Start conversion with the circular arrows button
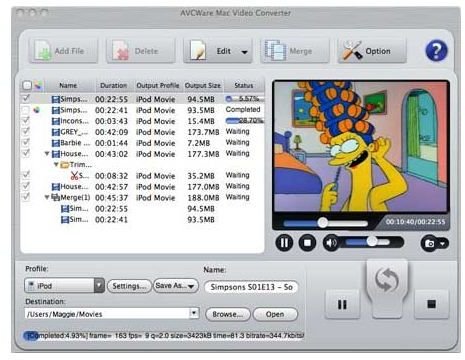Viewport: 465px width, 360px height. pyautogui.click(x=387, y=281)
